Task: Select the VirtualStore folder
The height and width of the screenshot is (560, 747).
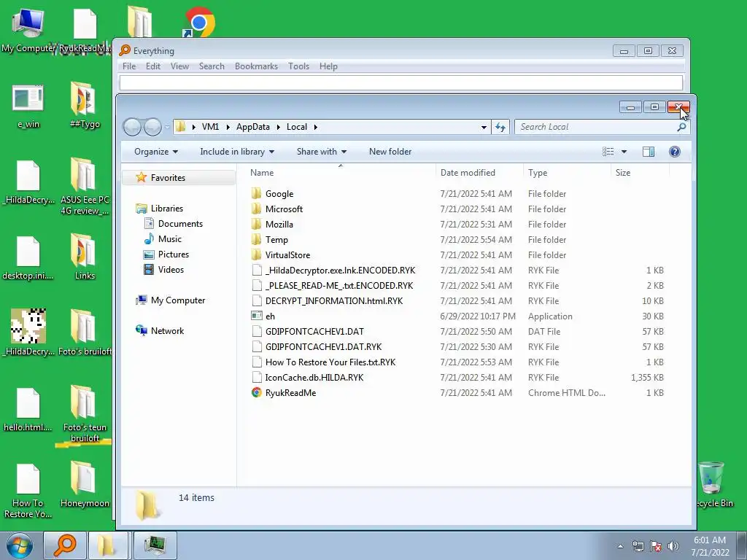Action: (x=287, y=254)
